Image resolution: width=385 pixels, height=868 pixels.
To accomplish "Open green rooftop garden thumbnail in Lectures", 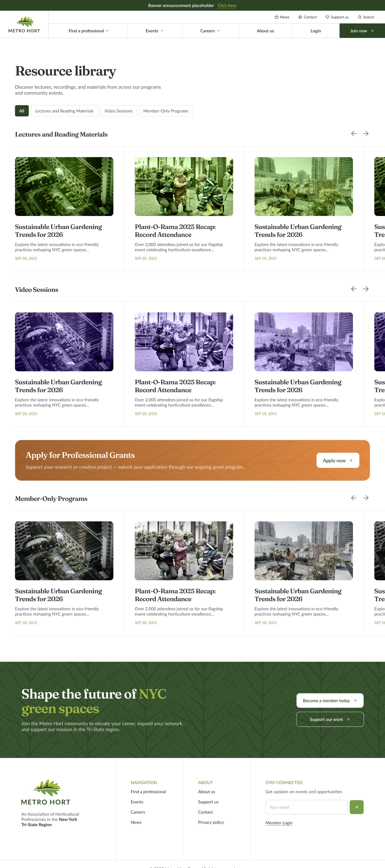I will click(x=304, y=187).
